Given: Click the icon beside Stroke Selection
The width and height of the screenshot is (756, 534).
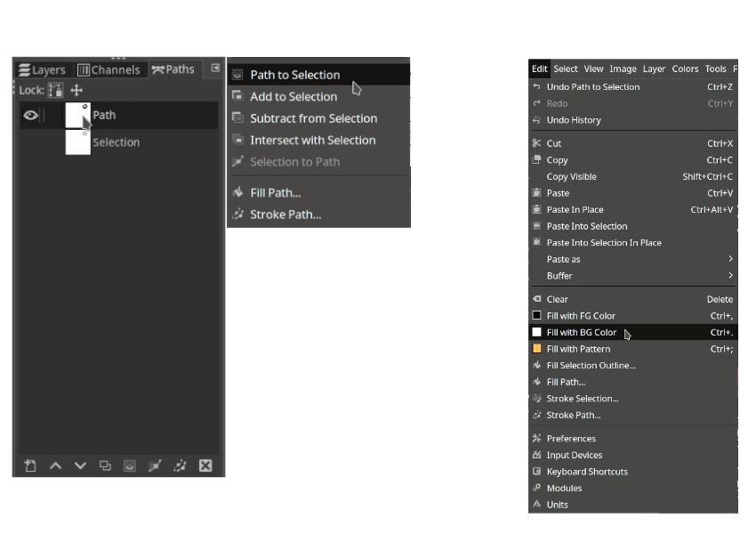Looking at the screenshot, I should 536,399.
